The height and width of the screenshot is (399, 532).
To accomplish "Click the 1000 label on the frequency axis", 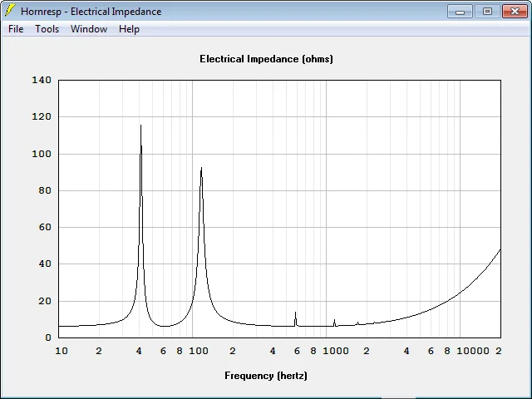I will coord(336,351).
